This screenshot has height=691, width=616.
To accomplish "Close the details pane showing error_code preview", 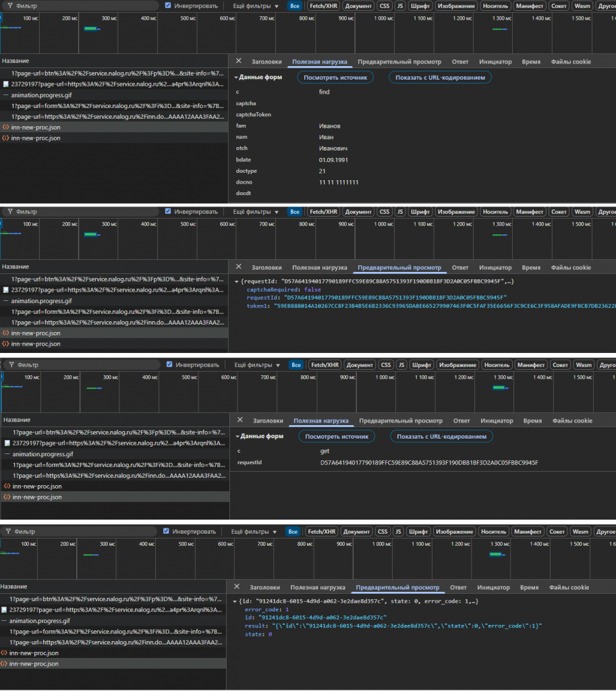I will point(237,586).
